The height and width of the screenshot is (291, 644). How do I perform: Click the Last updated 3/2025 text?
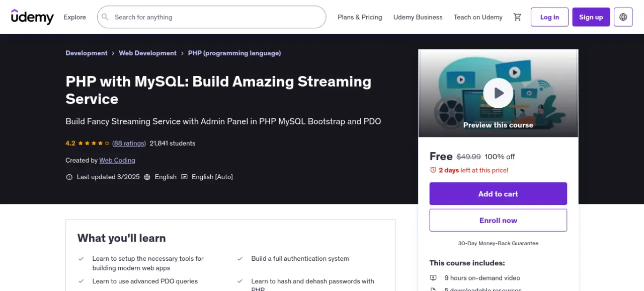(x=108, y=177)
